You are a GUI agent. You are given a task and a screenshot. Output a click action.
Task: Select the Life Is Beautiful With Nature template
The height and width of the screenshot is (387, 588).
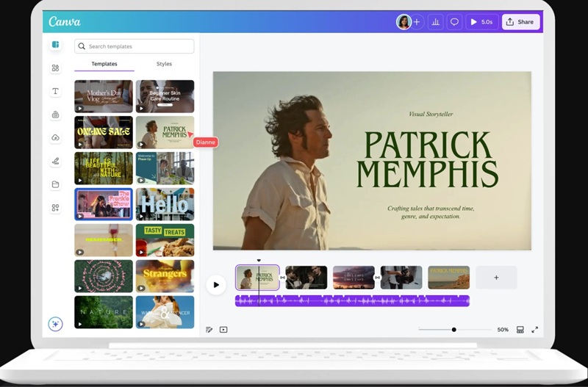tap(104, 168)
